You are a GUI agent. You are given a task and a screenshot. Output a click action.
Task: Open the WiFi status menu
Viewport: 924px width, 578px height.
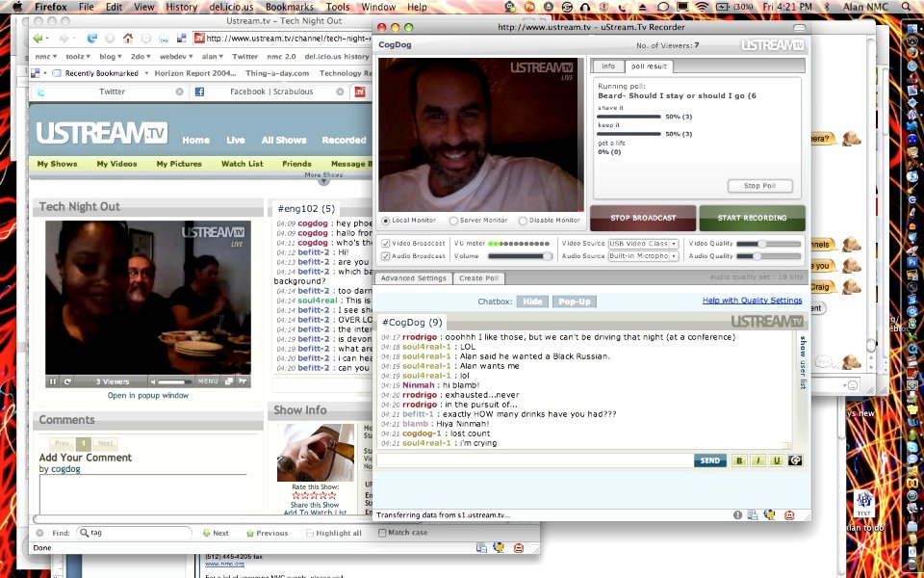pyautogui.click(x=702, y=7)
